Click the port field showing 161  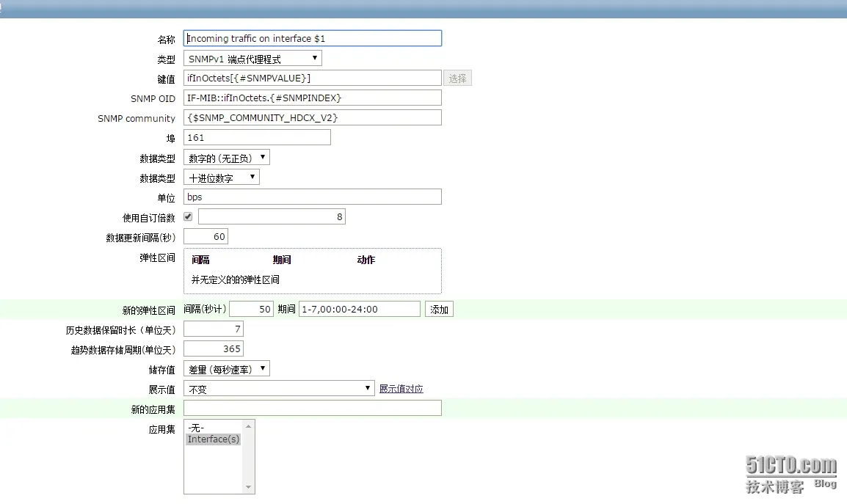257,137
